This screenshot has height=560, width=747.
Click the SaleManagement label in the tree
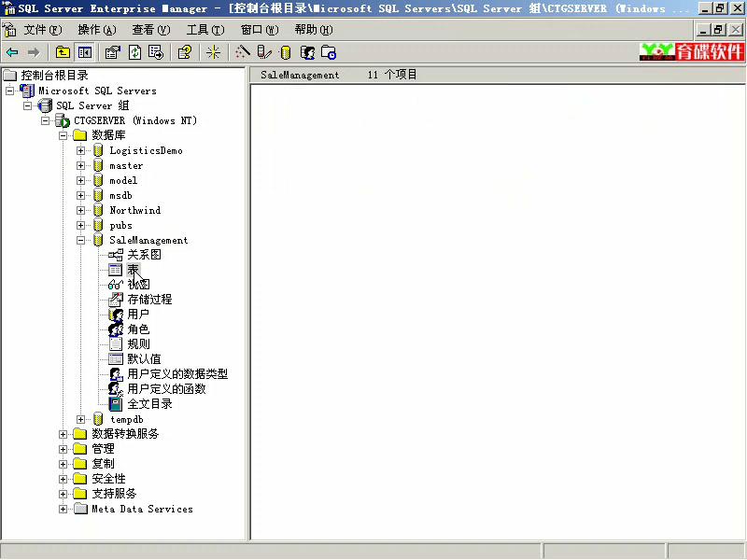pos(148,241)
